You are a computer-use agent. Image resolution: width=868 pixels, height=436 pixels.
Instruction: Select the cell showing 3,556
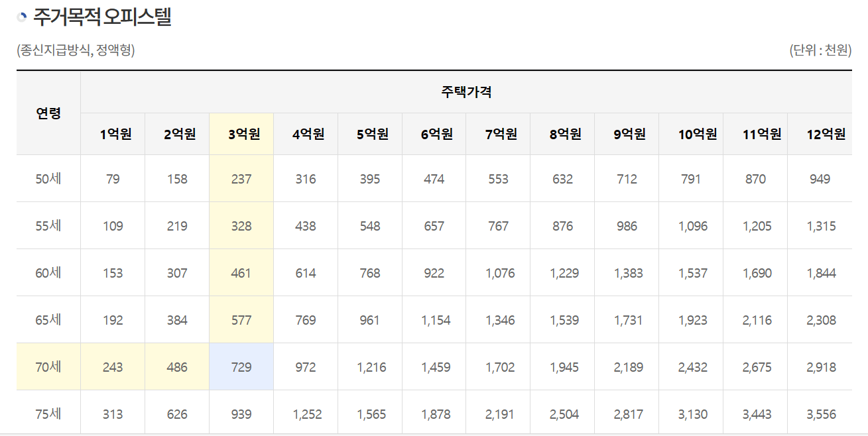pos(821,411)
